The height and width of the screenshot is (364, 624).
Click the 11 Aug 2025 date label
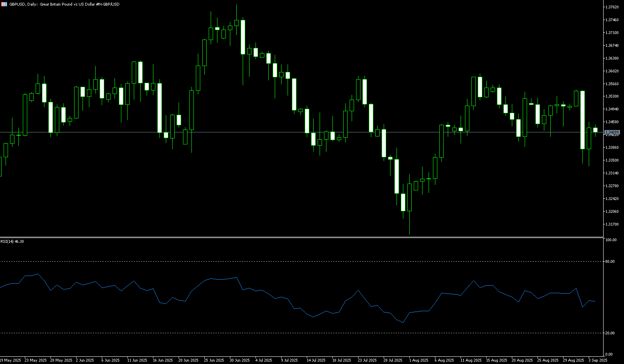point(471,360)
